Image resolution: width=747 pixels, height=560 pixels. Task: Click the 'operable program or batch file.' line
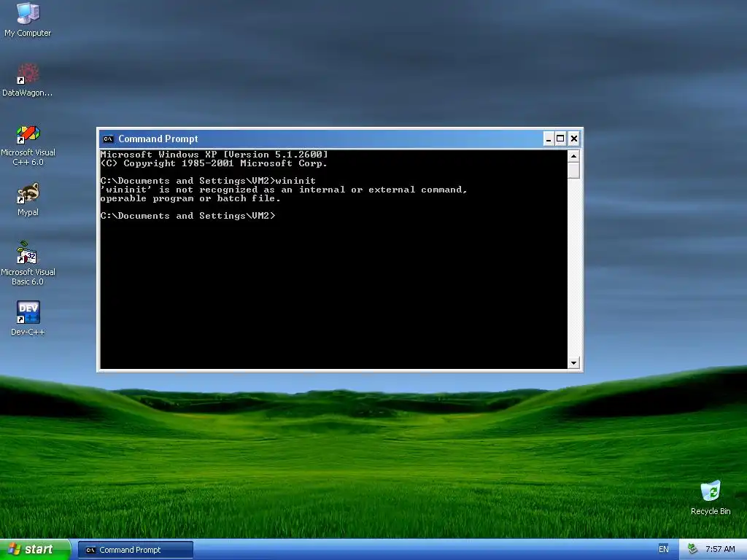coord(190,198)
